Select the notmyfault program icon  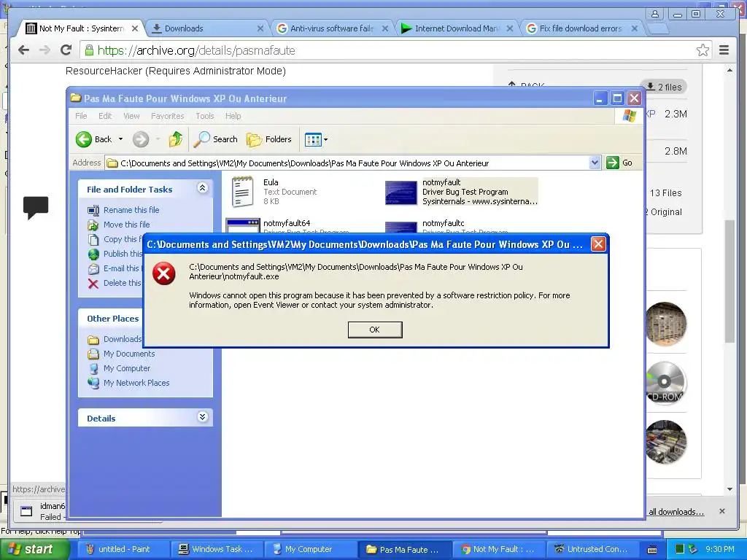click(x=400, y=192)
